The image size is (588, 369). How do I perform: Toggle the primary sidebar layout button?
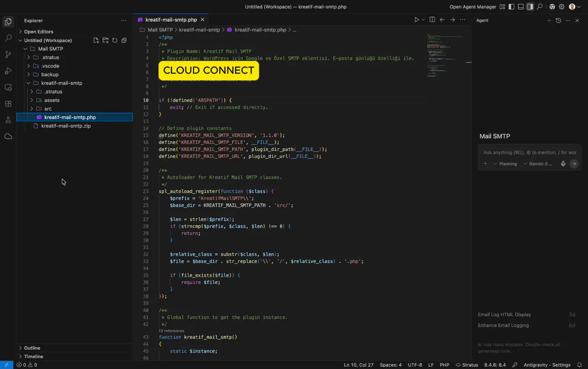pos(511,7)
